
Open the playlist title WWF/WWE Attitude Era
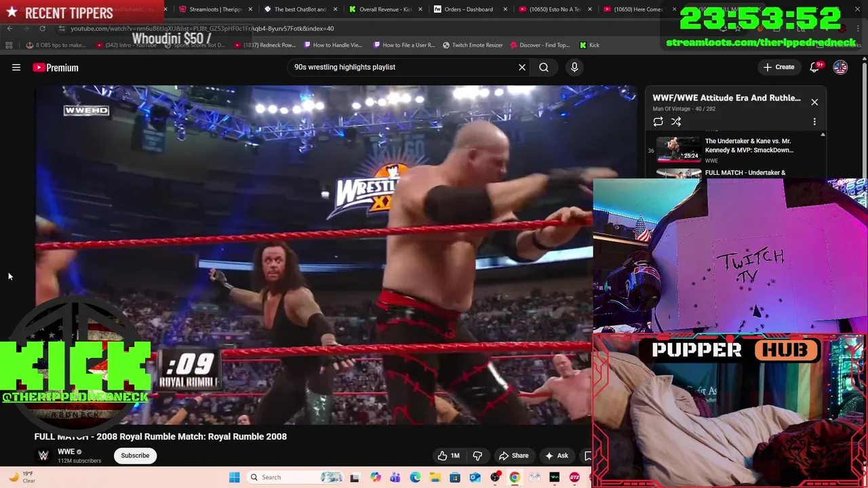click(x=726, y=98)
